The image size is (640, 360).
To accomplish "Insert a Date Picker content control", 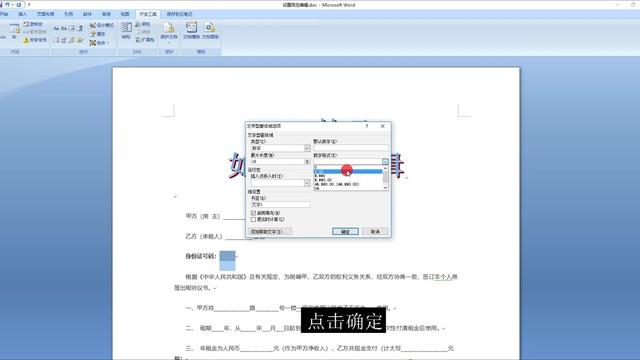I will pos(64,40).
